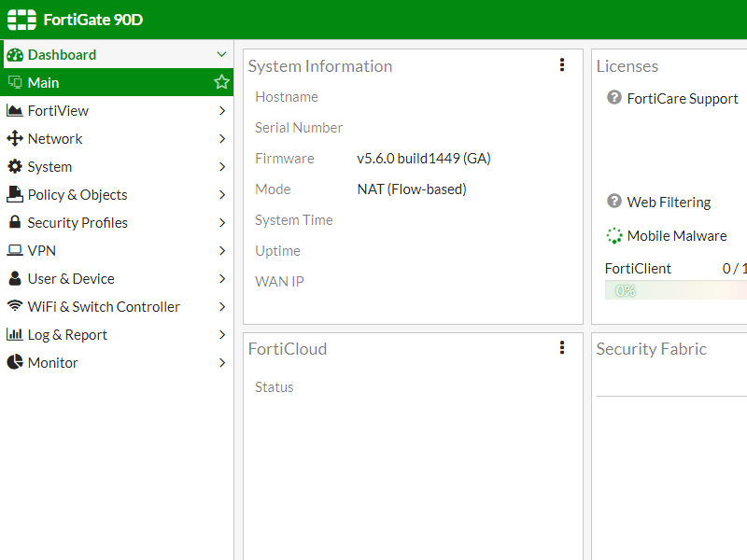Click Web Filtering question mark icon
This screenshot has width=747, height=560.
614,201
